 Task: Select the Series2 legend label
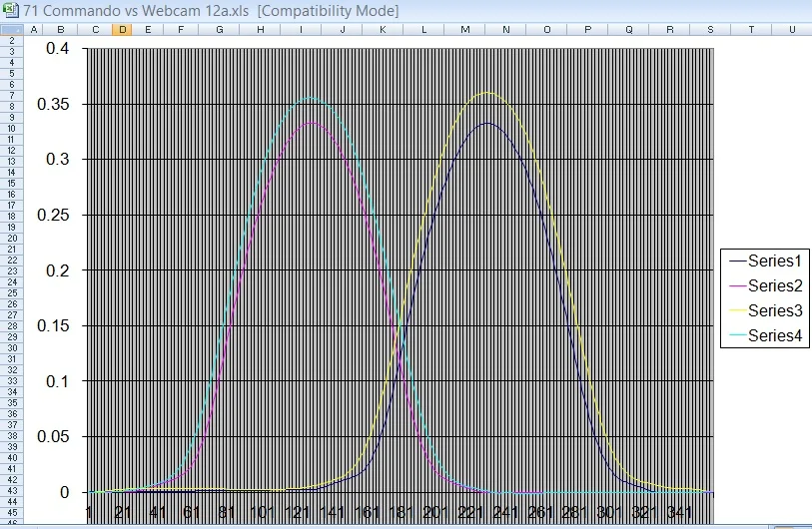point(775,285)
